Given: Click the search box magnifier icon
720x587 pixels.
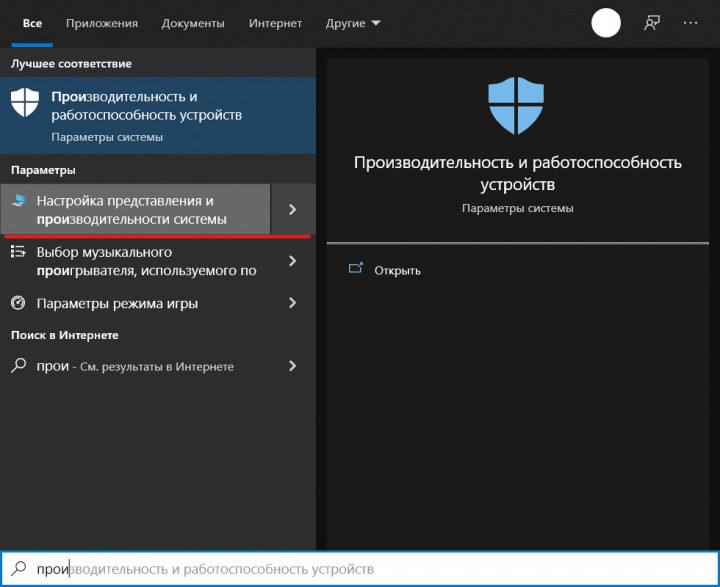Looking at the screenshot, I should click(19, 569).
